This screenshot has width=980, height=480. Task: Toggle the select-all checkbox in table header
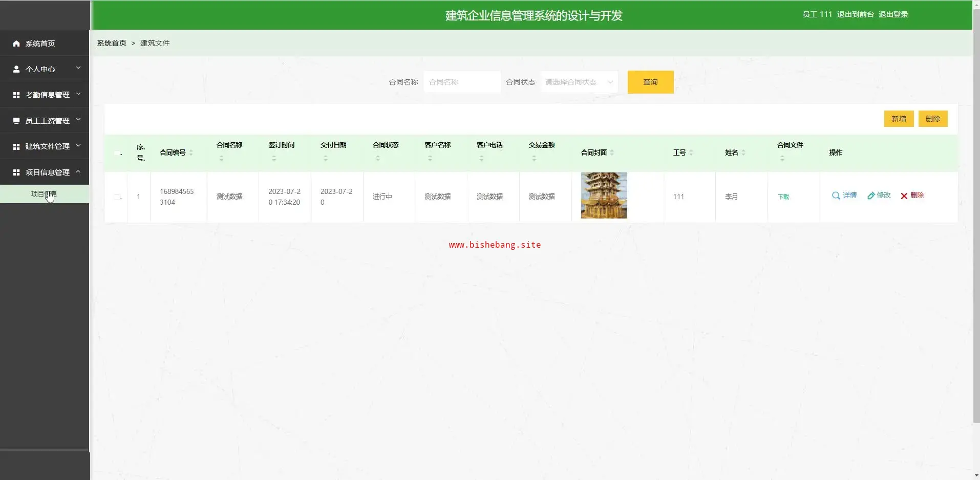pos(117,153)
